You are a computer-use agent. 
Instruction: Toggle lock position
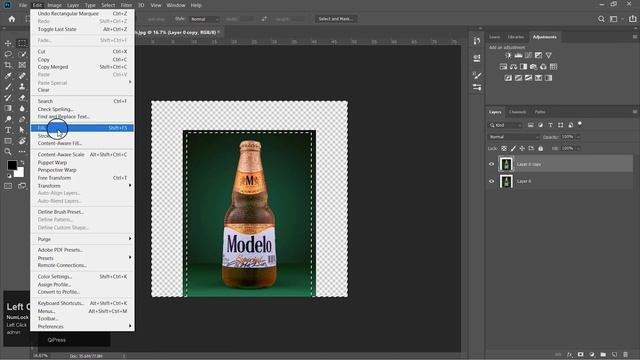pos(522,149)
